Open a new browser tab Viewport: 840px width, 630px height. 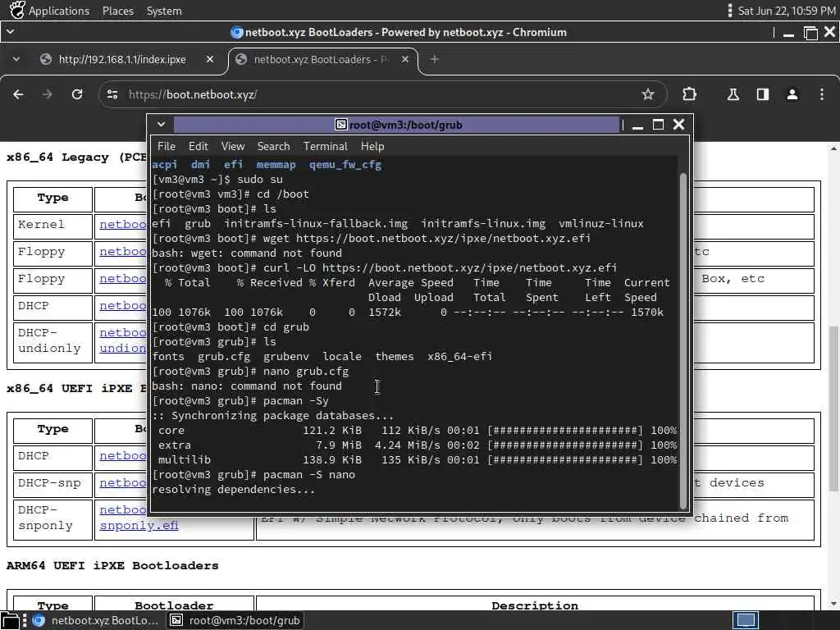435,59
